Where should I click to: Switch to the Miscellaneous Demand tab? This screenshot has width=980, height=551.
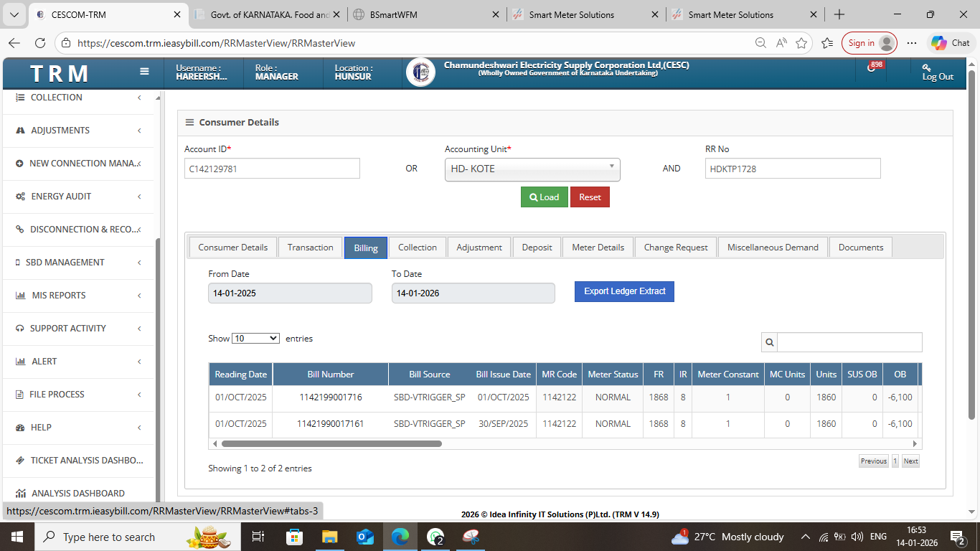773,248
